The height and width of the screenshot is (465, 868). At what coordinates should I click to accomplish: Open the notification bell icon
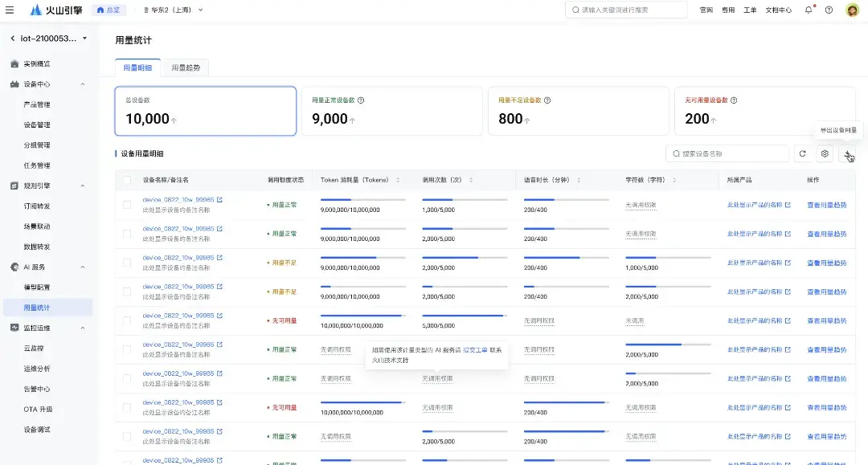click(809, 10)
